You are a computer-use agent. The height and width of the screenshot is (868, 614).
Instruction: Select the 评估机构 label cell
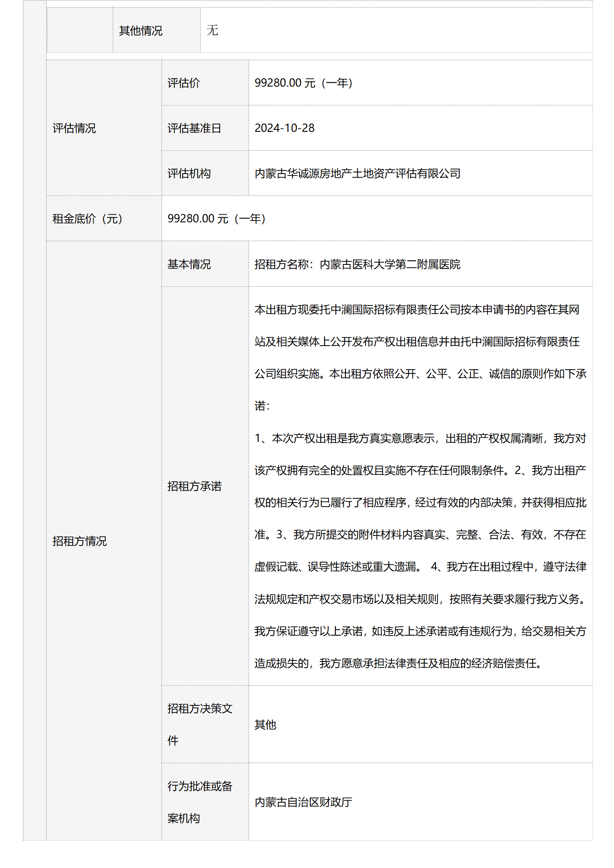189,173
